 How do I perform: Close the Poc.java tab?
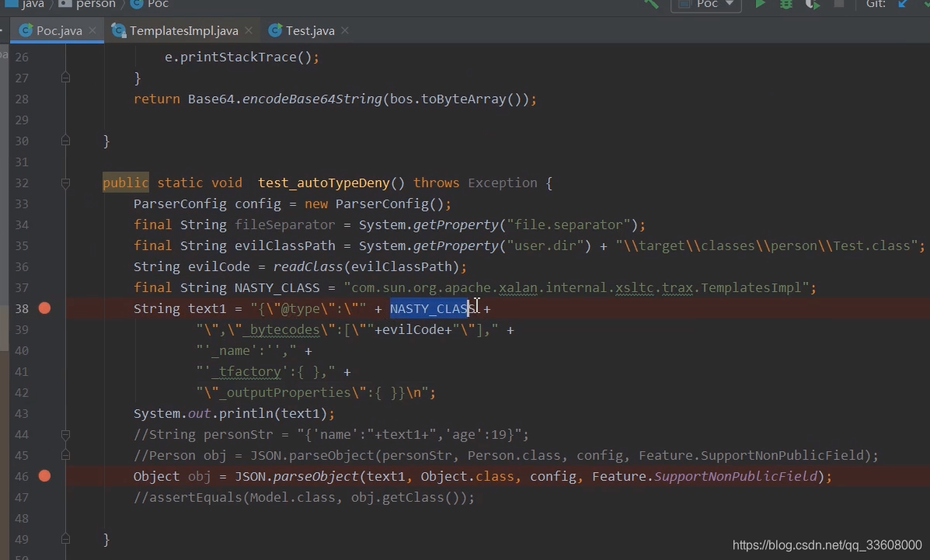point(92,30)
